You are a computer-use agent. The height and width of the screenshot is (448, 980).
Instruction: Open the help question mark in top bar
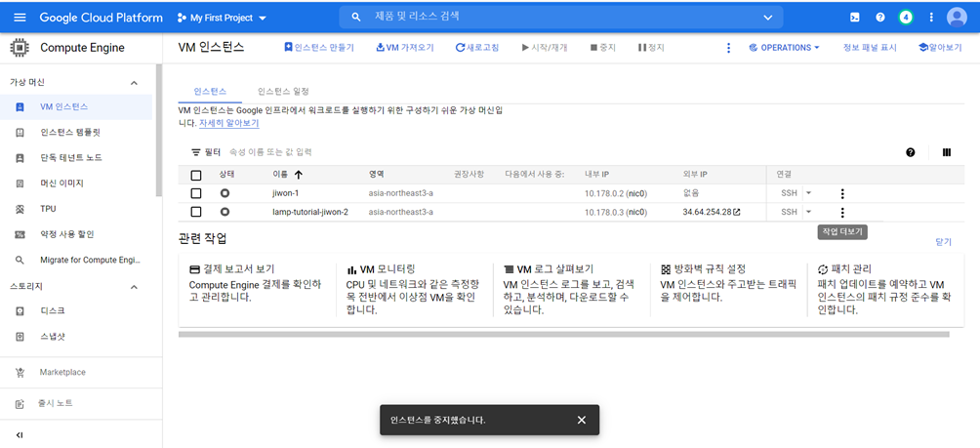(880, 18)
